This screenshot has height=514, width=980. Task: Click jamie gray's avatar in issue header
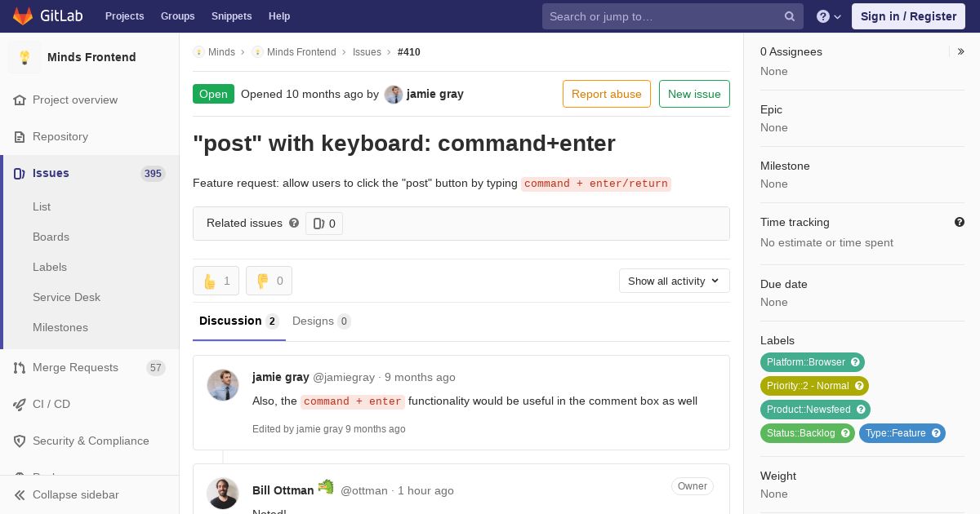394,94
